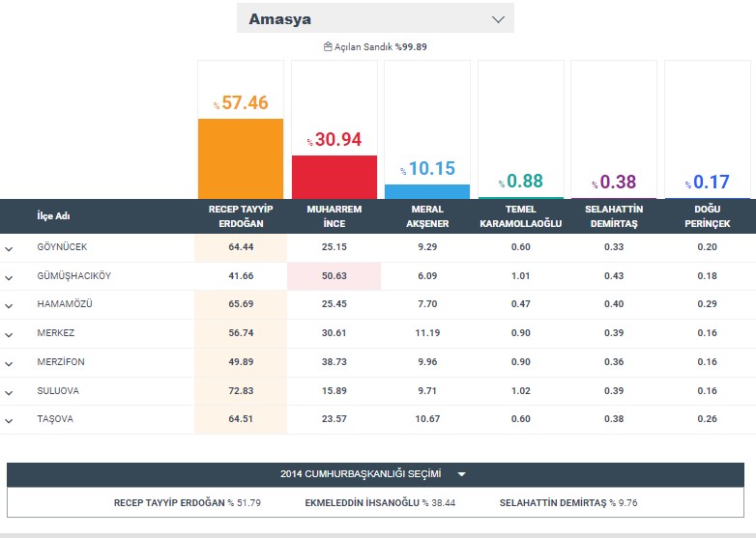Click the orange Erdoğan 57.46 bar

pos(241,158)
